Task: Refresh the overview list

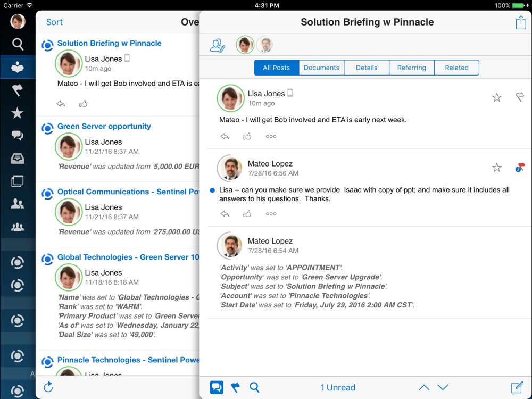Action: (x=48, y=387)
